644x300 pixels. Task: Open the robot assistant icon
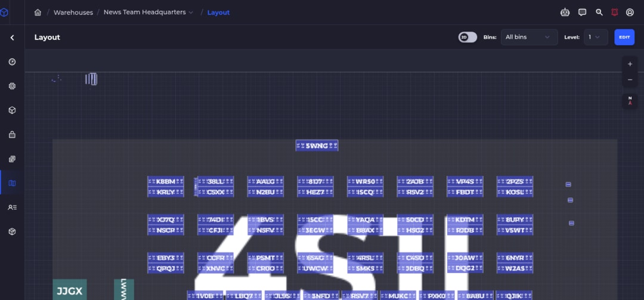565,13
